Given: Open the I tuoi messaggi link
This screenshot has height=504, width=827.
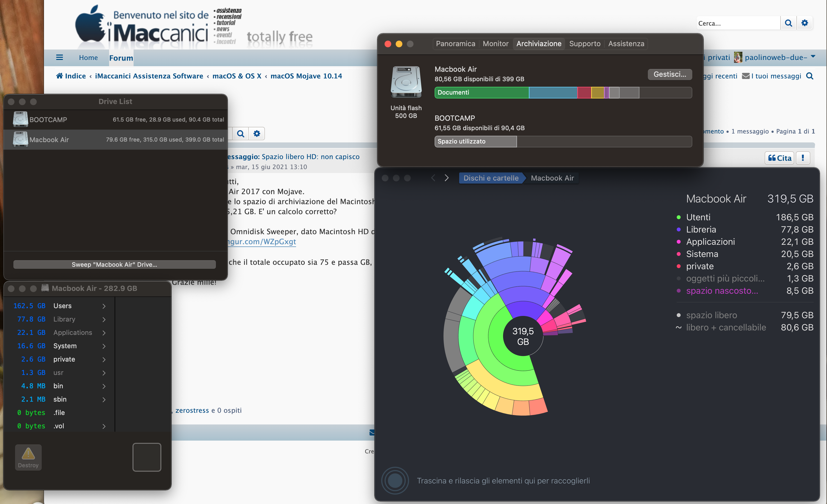Looking at the screenshot, I should coord(776,76).
